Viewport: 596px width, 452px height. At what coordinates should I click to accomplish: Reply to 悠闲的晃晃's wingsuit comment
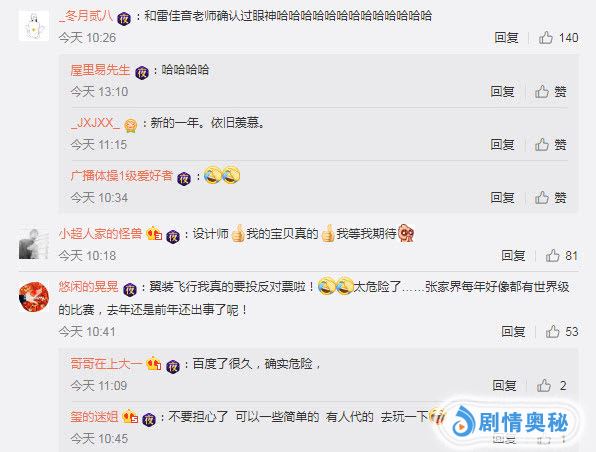tap(513, 331)
